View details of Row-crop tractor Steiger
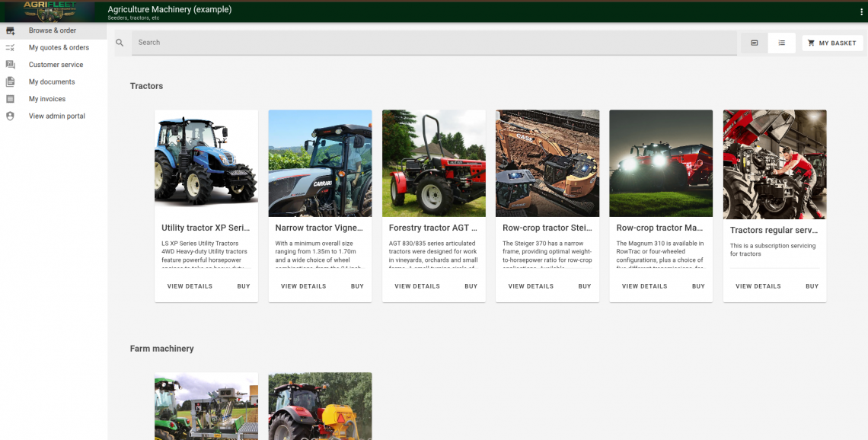The width and height of the screenshot is (868, 440). pos(531,286)
